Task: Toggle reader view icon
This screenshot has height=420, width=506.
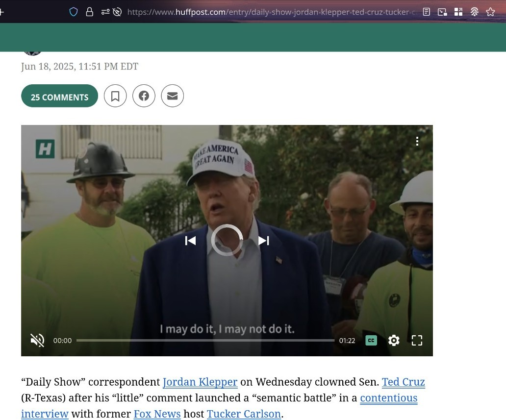Action: point(426,12)
